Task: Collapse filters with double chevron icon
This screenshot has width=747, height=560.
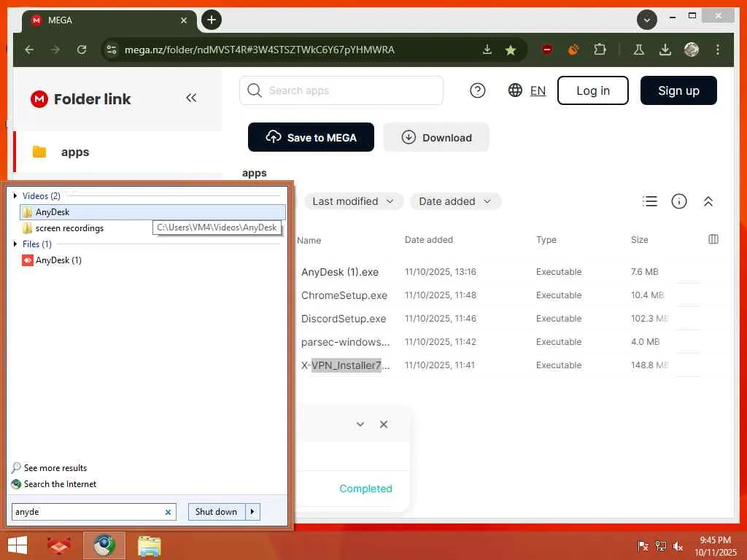Action: tap(708, 201)
